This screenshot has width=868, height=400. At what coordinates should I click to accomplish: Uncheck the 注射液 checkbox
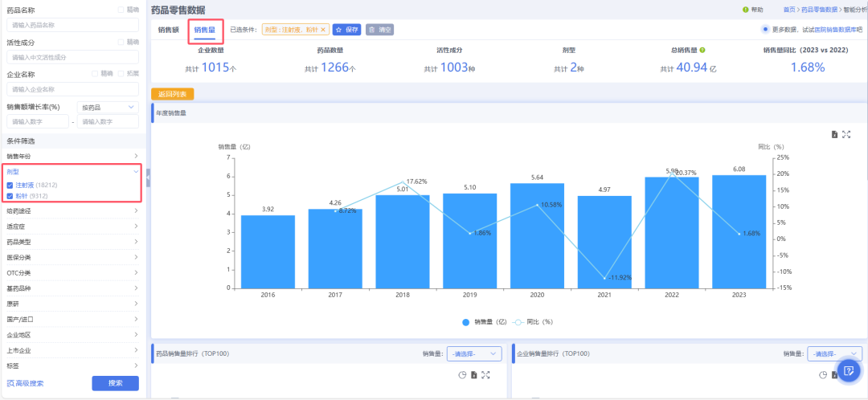tap(10, 185)
